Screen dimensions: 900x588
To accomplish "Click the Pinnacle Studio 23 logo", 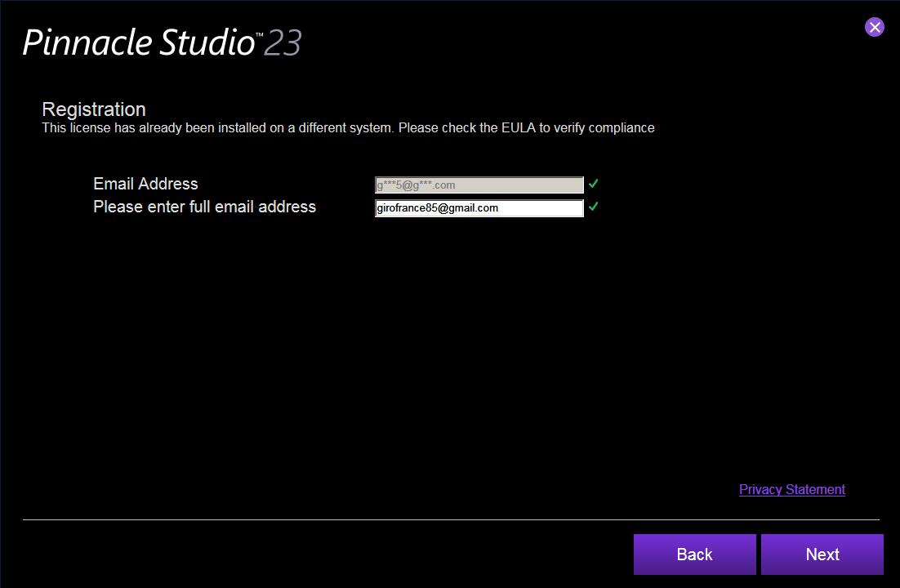I will 162,42.
